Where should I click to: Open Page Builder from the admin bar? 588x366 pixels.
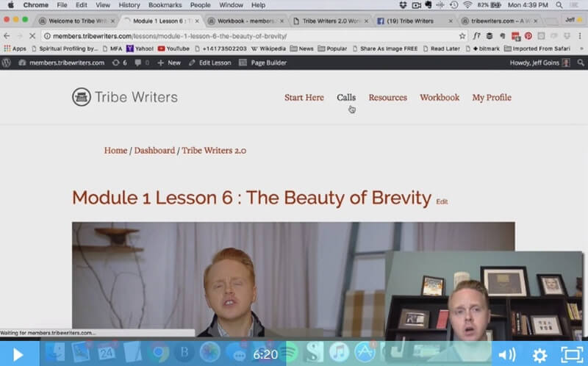[263, 62]
